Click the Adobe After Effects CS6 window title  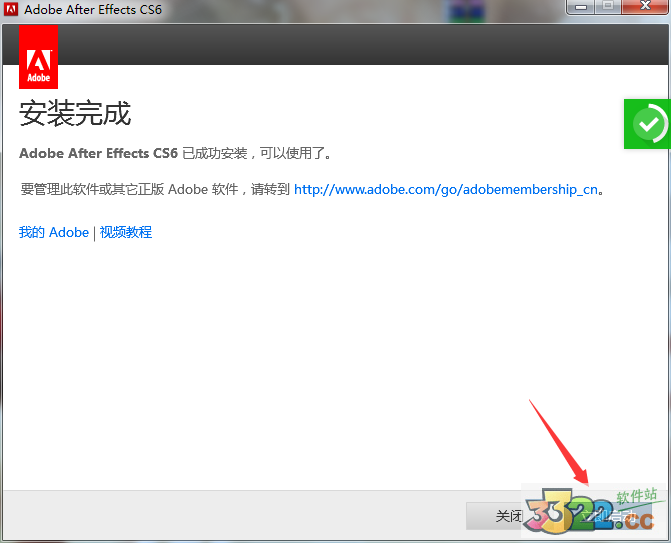coord(93,9)
